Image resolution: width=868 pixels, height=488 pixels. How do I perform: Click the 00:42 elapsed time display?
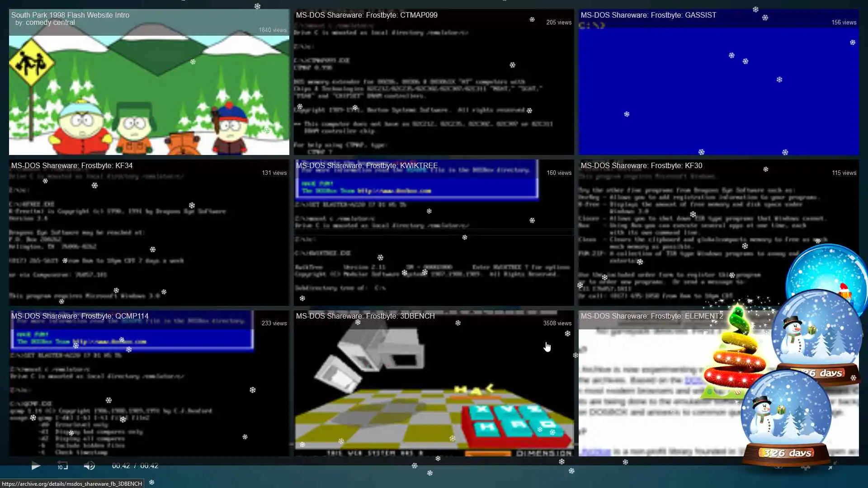click(121, 465)
